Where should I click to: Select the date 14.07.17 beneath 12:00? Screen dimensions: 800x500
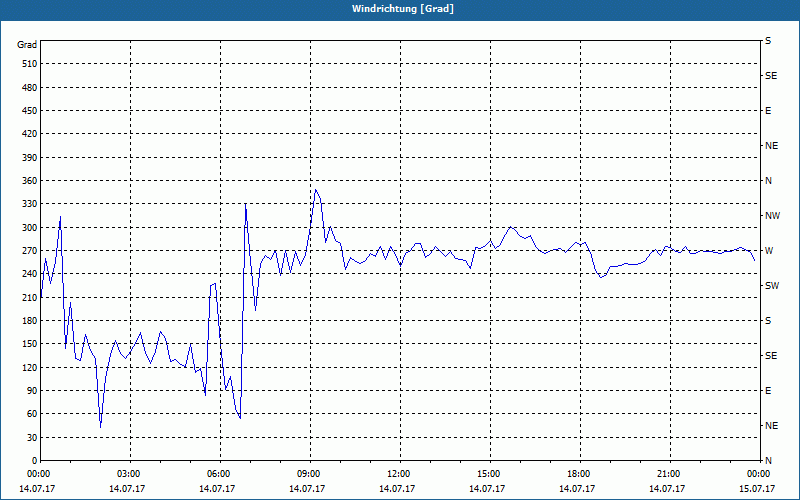397,489
